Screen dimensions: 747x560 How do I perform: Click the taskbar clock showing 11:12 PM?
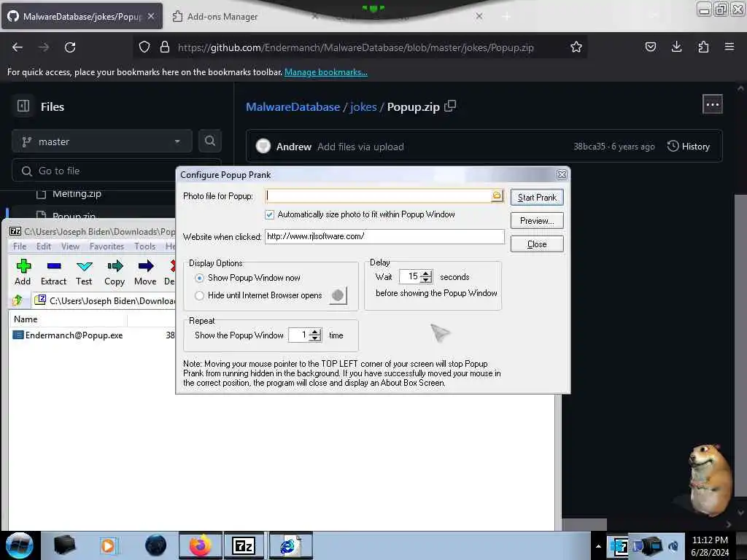tap(710, 545)
